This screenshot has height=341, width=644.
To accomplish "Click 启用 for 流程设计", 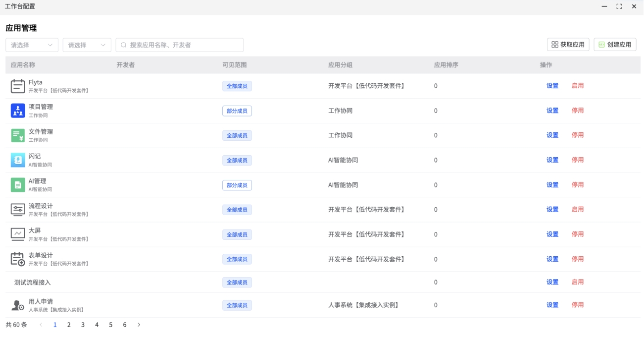I will [578, 209].
